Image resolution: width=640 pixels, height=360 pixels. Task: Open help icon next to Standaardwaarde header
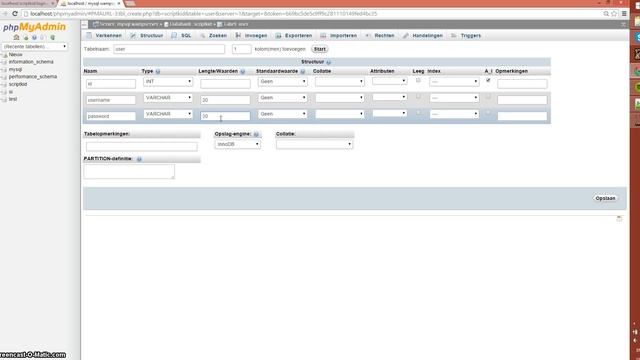coord(303,71)
